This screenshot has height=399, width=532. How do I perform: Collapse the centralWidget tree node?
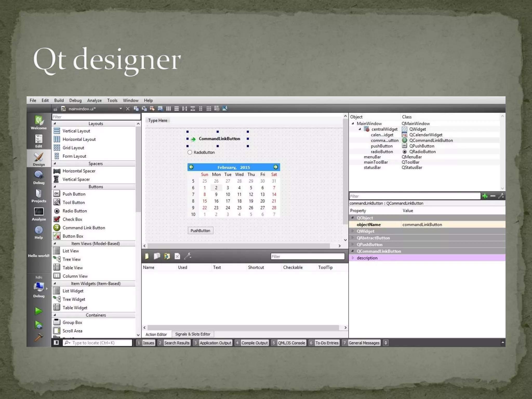tap(360, 129)
